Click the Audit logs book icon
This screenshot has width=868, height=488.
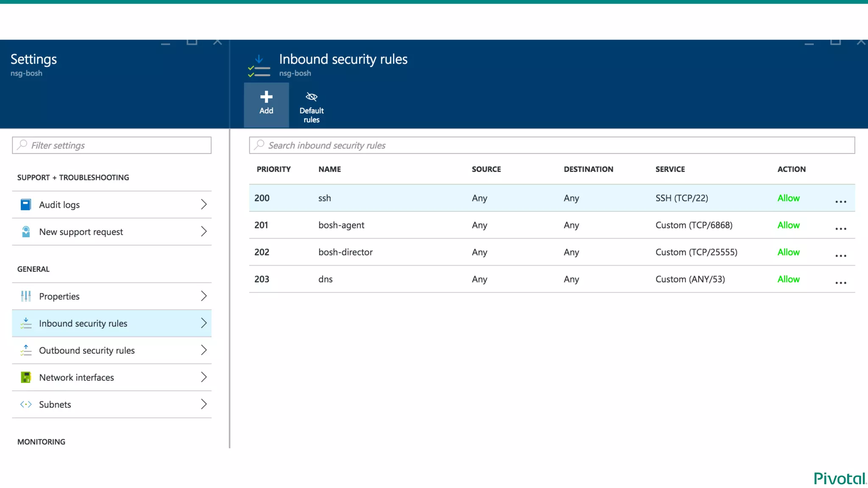26,205
